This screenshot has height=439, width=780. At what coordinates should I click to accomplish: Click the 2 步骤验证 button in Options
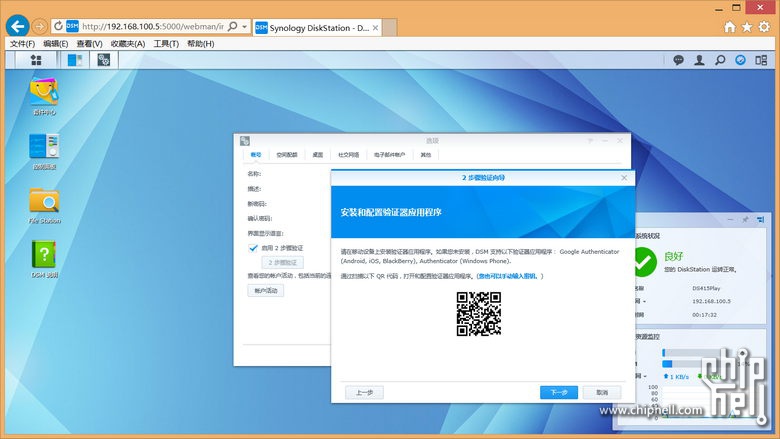(283, 262)
